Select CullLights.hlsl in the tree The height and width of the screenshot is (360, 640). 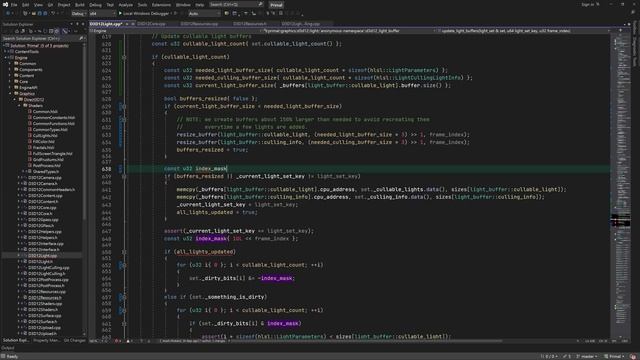coord(45,136)
